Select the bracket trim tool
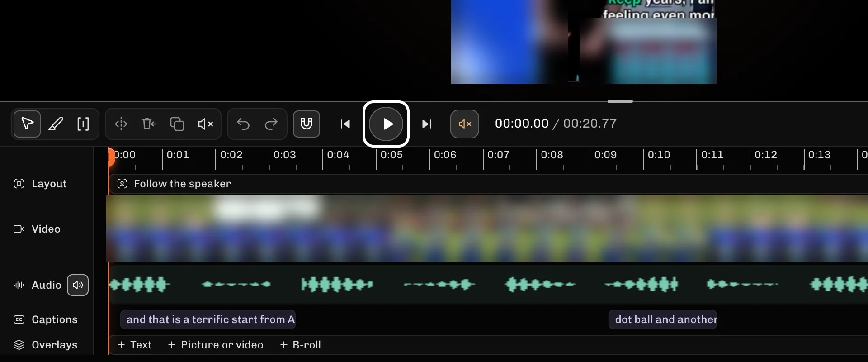Image resolution: width=868 pixels, height=362 pixels. coord(83,124)
